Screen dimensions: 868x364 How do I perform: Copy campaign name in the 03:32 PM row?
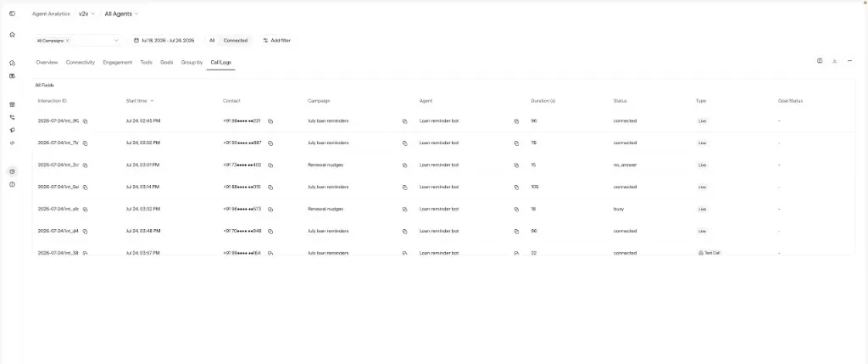(404, 210)
